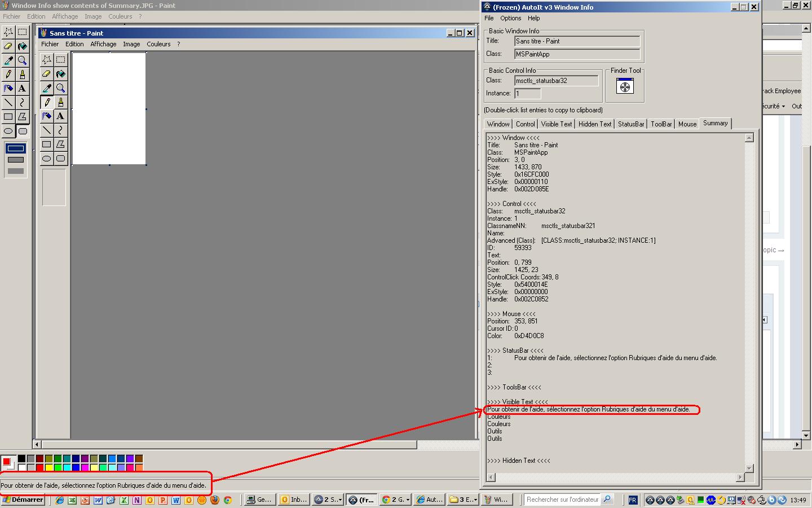
Task: Switch to the StatusBar tab
Action: pos(631,124)
